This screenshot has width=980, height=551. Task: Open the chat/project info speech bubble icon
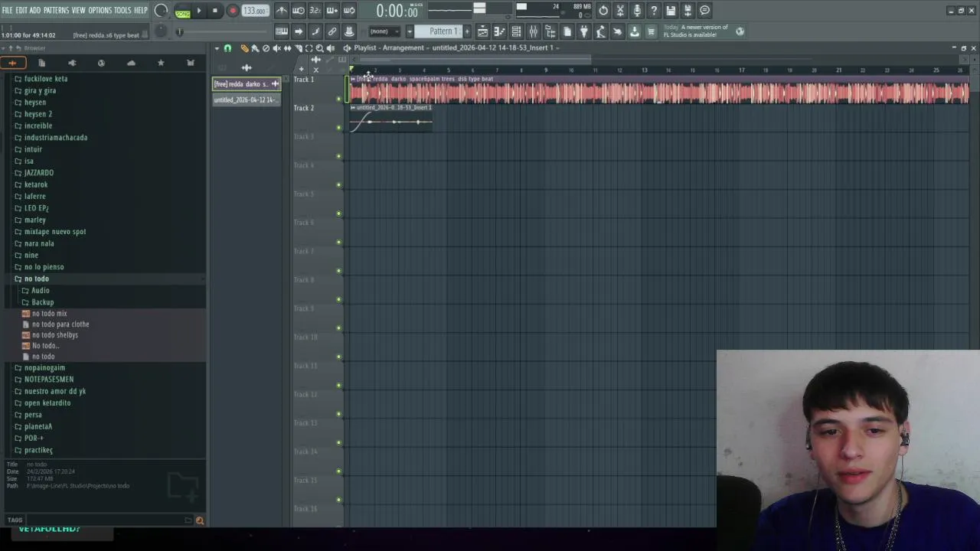pyautogui.click(x=704, y=11)
